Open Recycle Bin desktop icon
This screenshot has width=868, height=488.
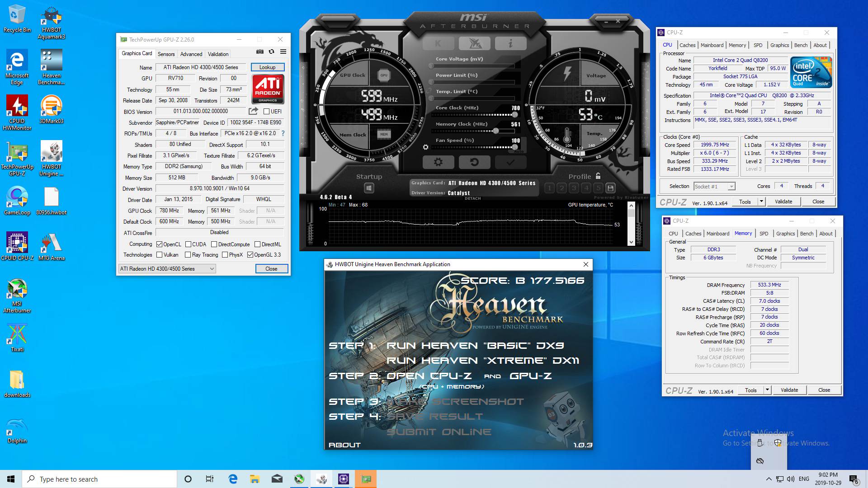pyautogui.click(x=17, y=19)
